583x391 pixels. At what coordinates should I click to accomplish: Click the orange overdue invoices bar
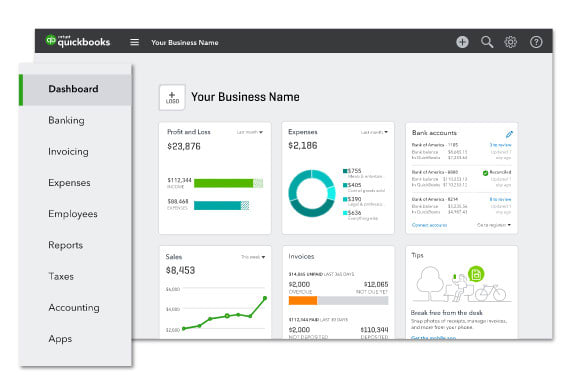point(303,301)
